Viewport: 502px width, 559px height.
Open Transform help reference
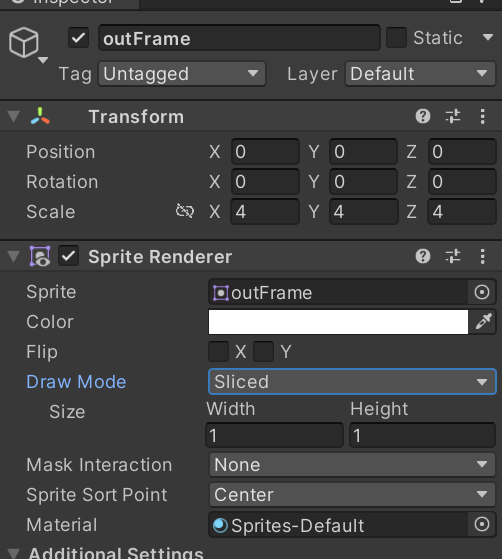tap(423, 116)
